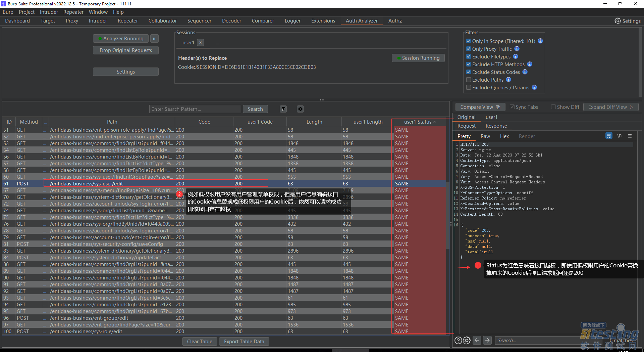Image resolution: width=644 pixels, height=352 pixels.
Task: Click the table filter funnel icon
Action: point(283,109)
